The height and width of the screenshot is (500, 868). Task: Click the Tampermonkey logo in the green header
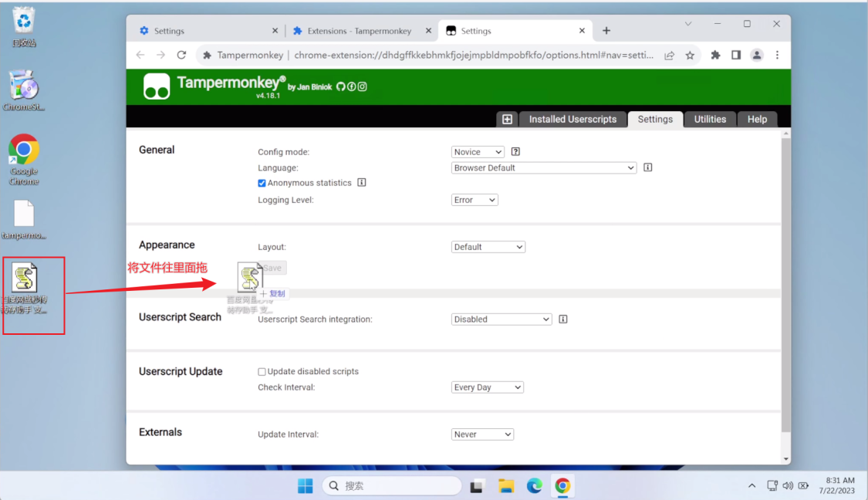click(157, 87)
